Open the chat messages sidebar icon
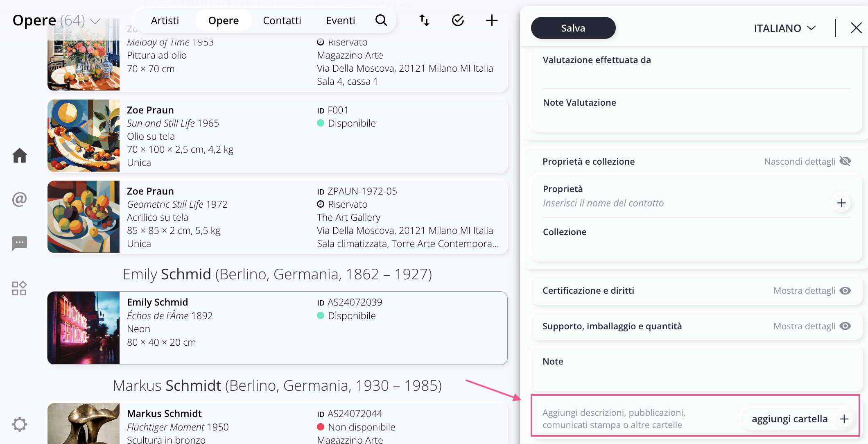This screenshot has height=444, width=868. click(19, 243)
